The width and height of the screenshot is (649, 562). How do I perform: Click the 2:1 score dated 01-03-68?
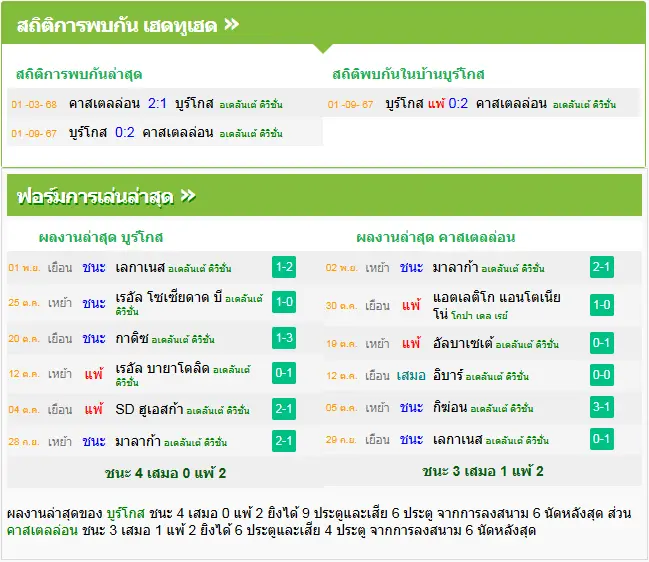tap(157, 103)
